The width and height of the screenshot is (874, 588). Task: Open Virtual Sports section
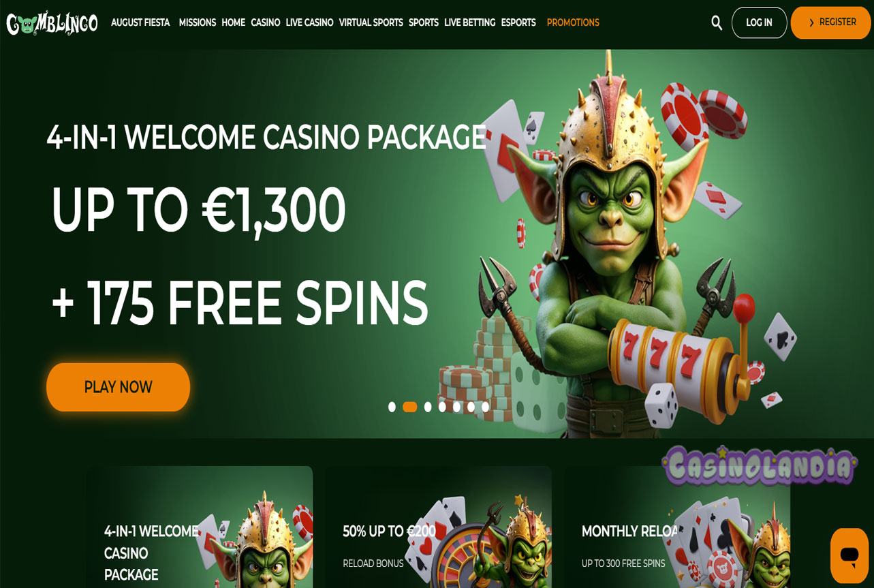tap(371, 22)
